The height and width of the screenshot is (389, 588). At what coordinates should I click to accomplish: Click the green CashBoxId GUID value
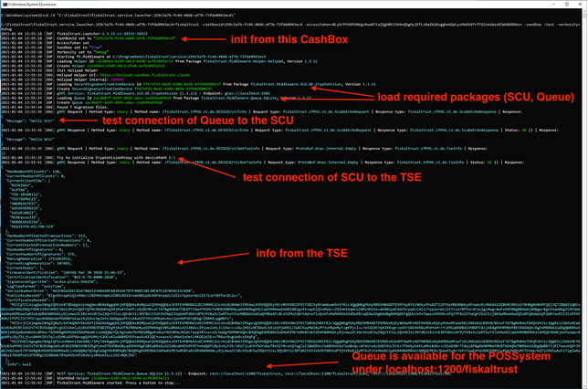pos(134,38)
